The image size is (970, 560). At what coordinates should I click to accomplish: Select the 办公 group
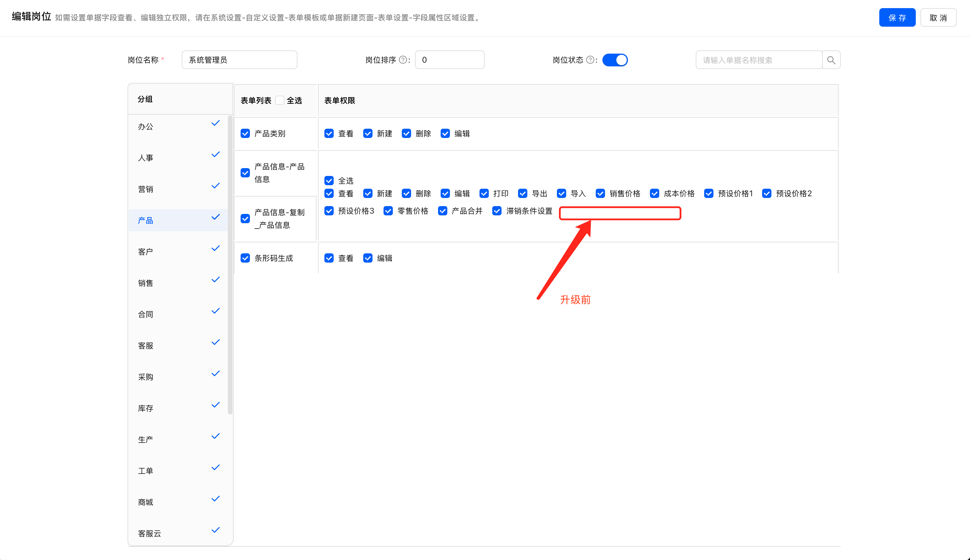178,127
